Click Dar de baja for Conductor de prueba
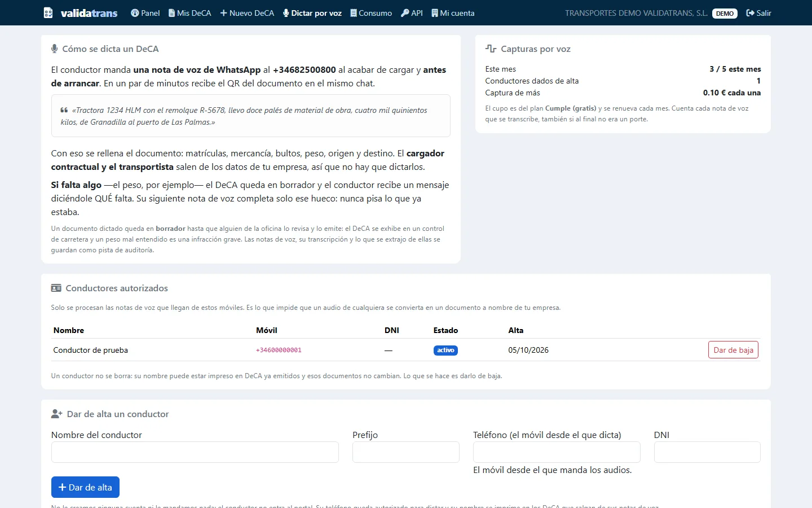 [733, 350]
